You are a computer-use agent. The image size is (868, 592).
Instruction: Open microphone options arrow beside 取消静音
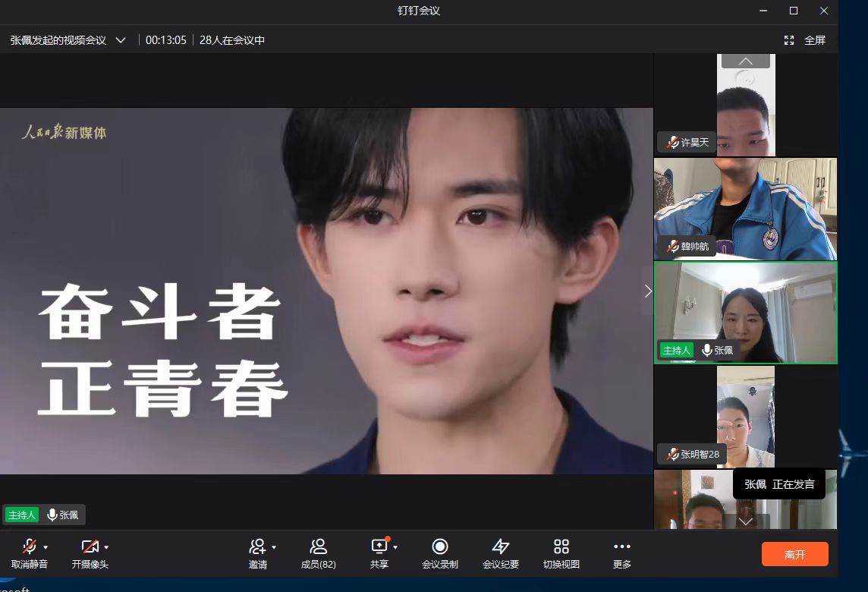click(46, 547)
